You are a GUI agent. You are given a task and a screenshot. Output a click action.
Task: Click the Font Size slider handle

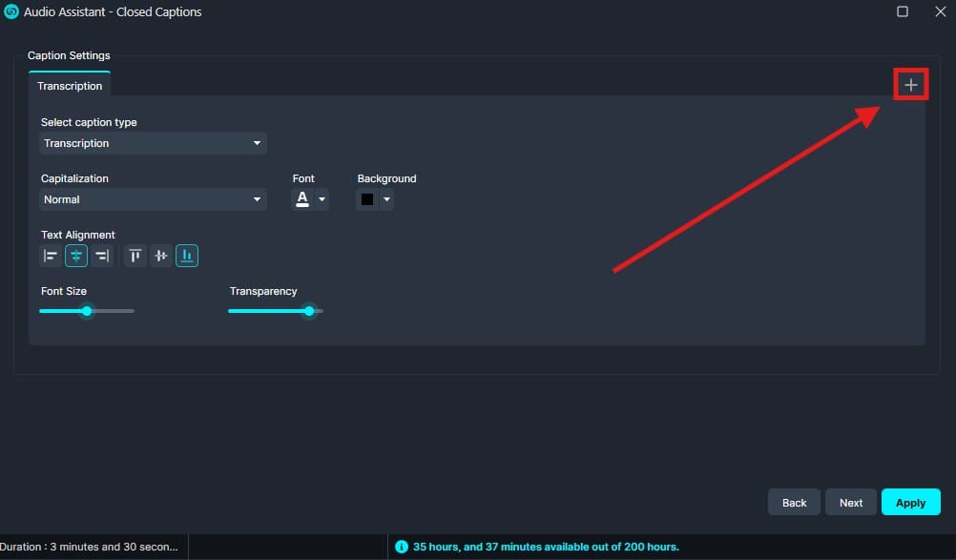tap(87, 311)
